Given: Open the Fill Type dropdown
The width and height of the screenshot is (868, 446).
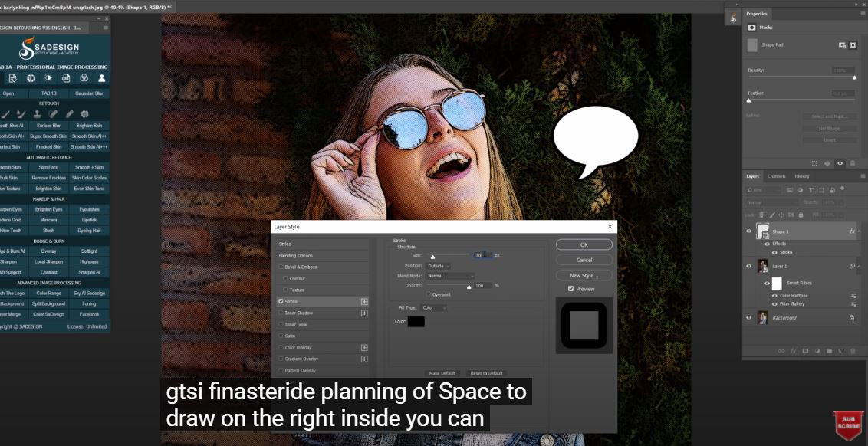Looking at the screenshot, I should point(433,308).
